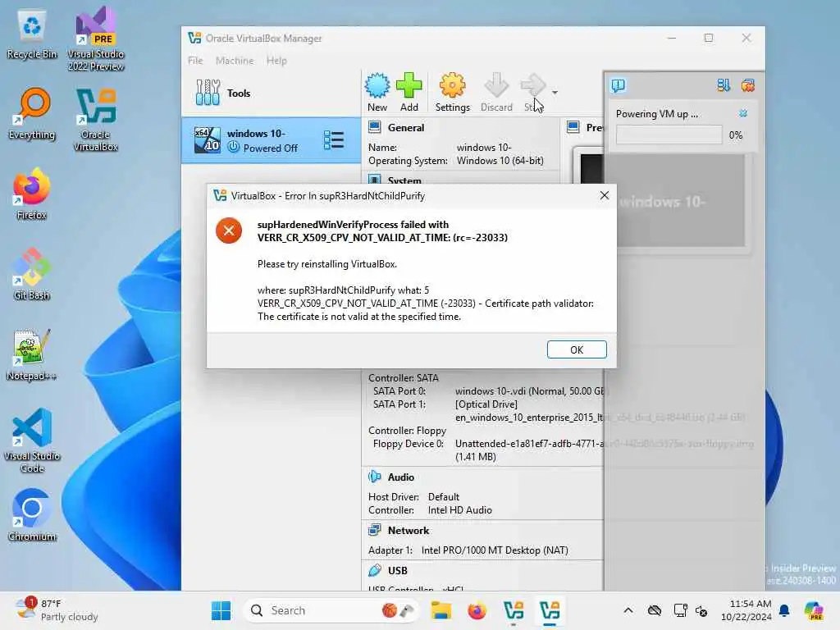
Task: Click the Intel PRO/1000 MT Desktop adapter text
Action: click(x=495, y=550)
